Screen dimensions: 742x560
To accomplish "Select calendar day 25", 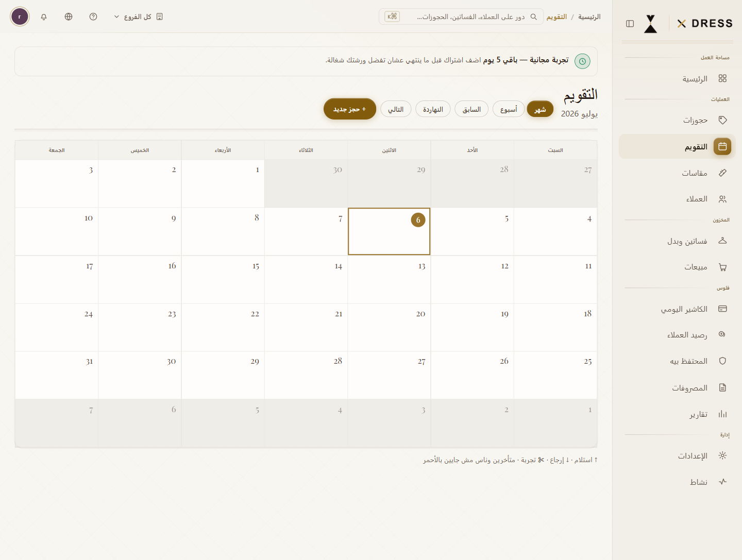I will [555, 375].
